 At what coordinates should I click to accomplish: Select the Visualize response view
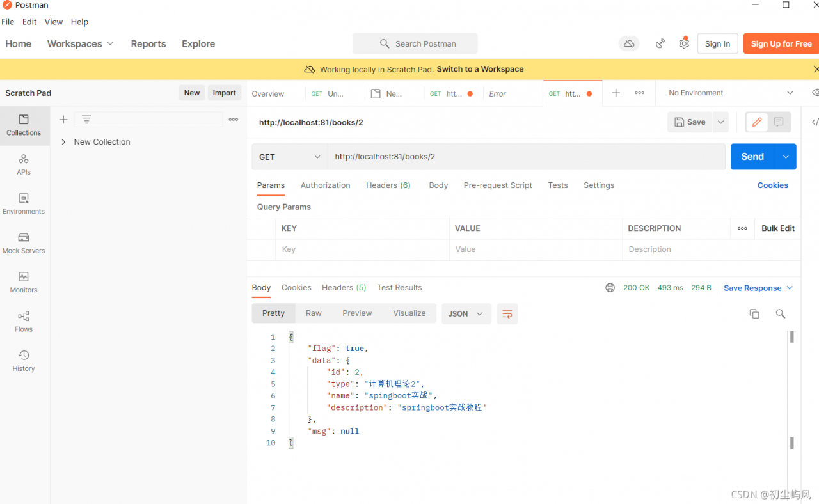409,313
